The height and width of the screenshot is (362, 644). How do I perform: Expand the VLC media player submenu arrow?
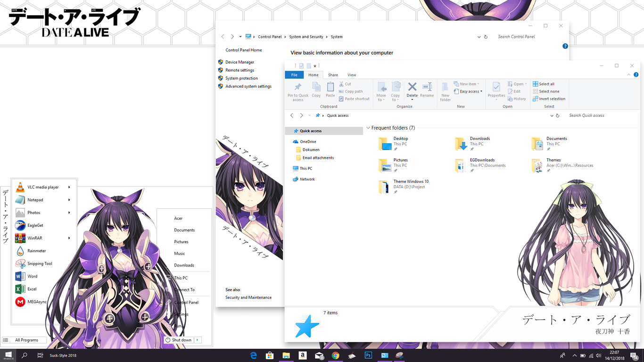coord(69,187)
